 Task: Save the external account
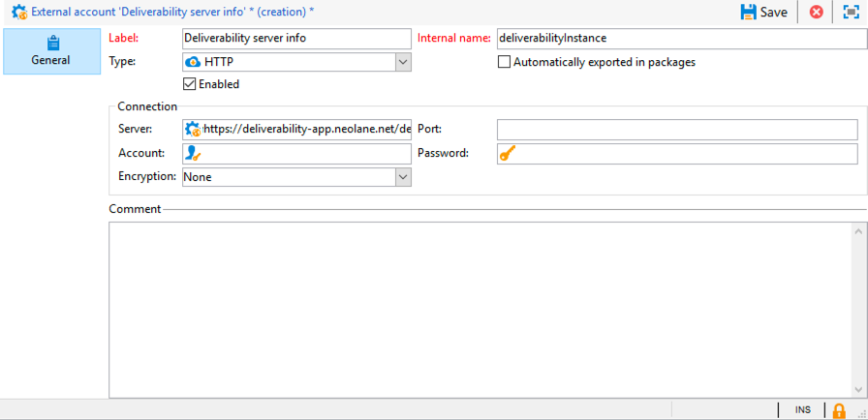[x=764, y=13]
